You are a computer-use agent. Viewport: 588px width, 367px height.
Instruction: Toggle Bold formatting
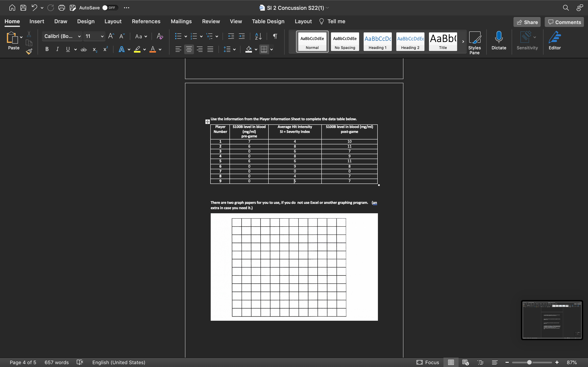tap(47, 49)
